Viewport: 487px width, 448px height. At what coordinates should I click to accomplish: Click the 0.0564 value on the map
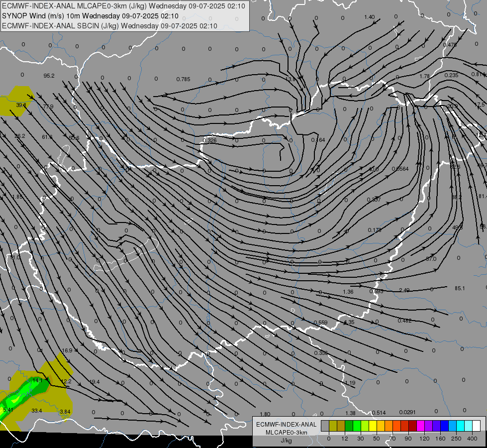click(400, 169)
